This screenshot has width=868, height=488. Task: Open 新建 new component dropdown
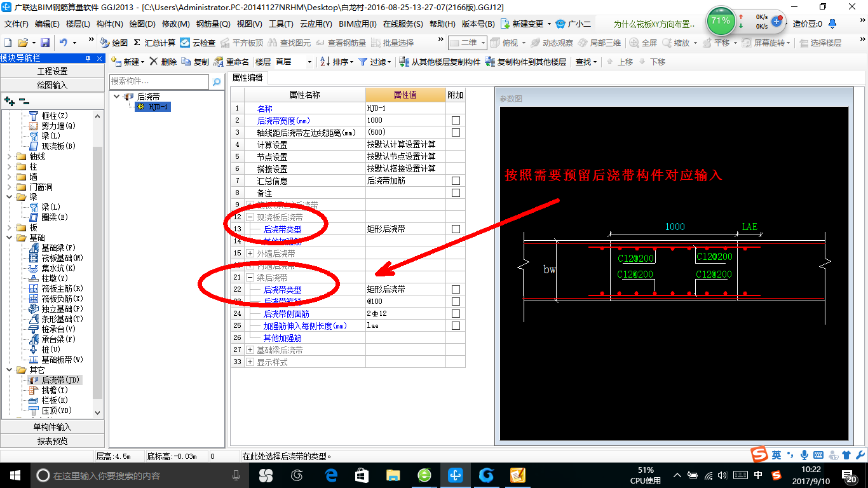click(128, 62)
